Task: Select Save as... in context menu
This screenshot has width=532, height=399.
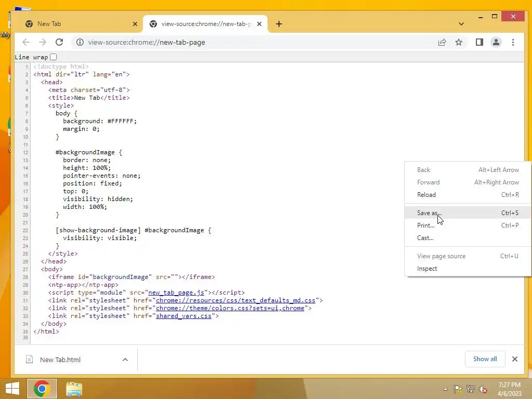Action: click(468, 212)
